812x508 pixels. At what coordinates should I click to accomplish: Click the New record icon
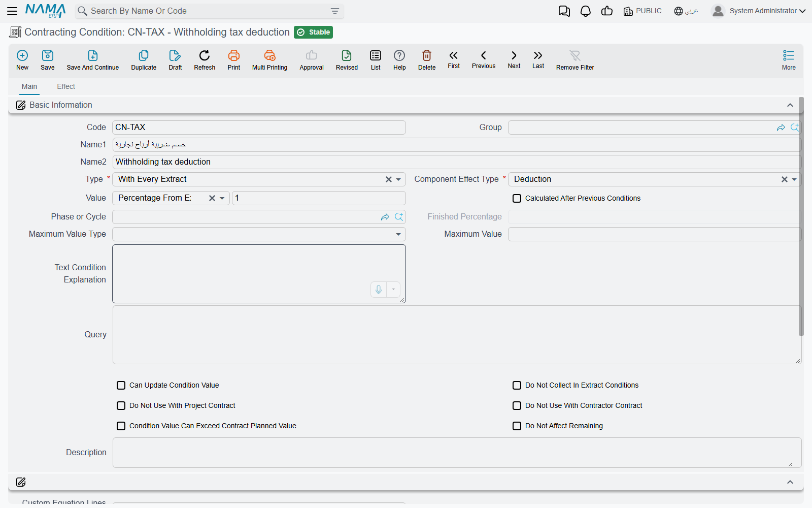(22, 55)
